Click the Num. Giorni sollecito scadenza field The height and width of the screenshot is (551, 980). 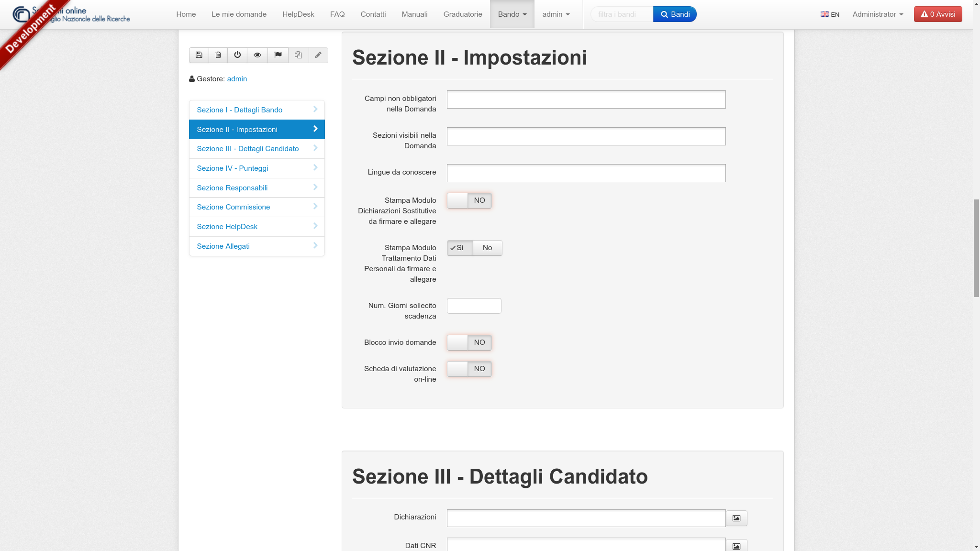coord(474,306)
